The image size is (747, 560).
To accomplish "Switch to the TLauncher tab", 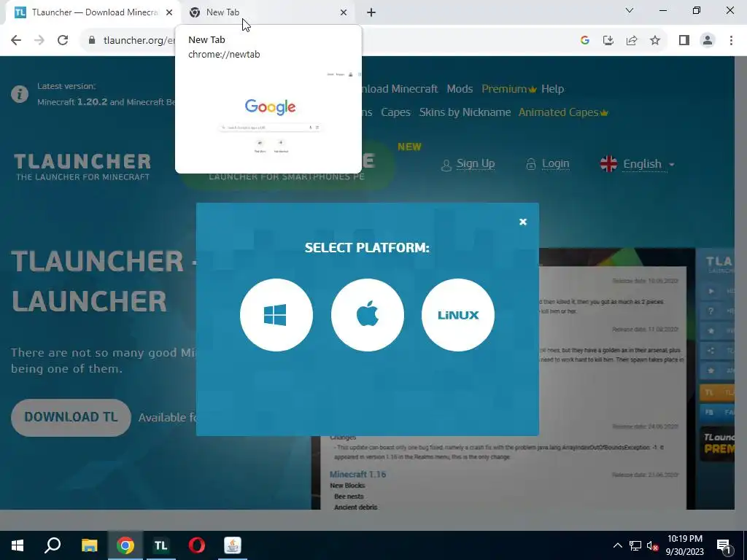I will pos(93,13).
